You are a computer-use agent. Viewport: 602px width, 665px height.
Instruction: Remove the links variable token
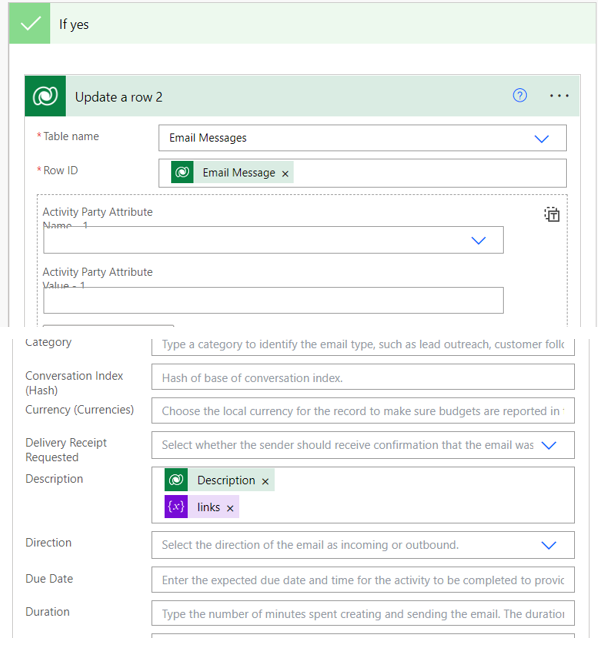(230, 508)
